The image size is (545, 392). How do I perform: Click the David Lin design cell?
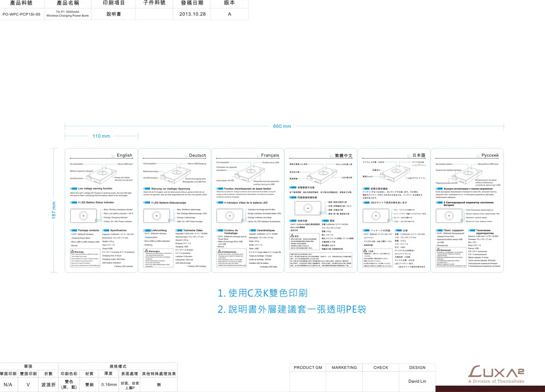(417, 381)
